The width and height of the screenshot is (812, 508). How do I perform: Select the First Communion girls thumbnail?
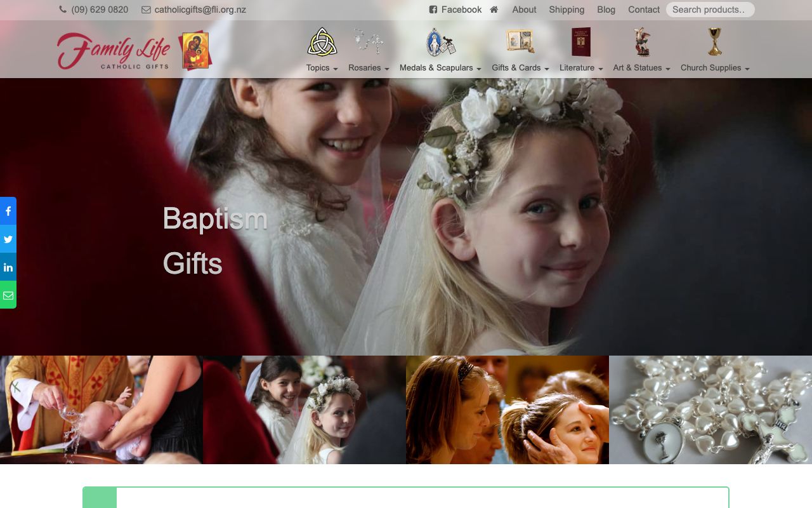(304, 410)
